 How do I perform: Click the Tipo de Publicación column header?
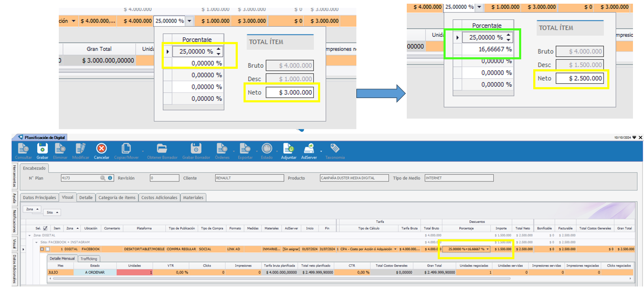pos(182,228)
